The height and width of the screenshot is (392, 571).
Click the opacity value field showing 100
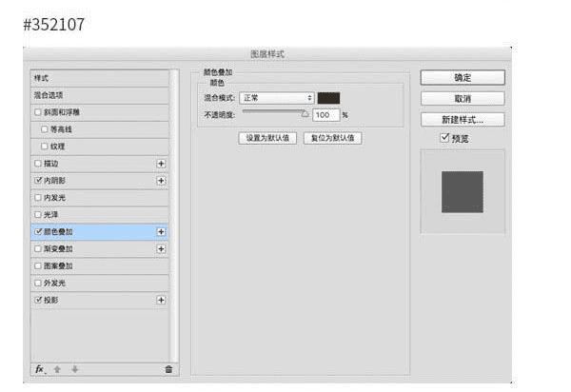[325, 115]
